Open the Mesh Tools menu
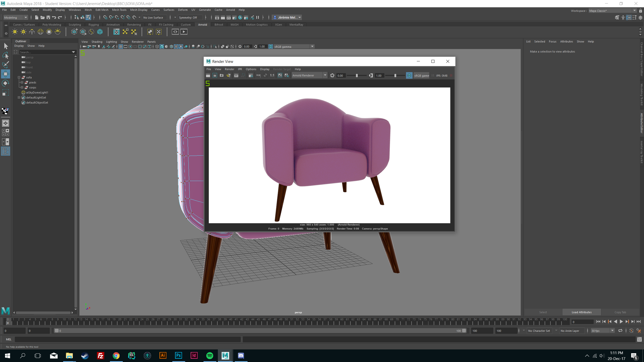644x362 pixels. pos(119,10)
